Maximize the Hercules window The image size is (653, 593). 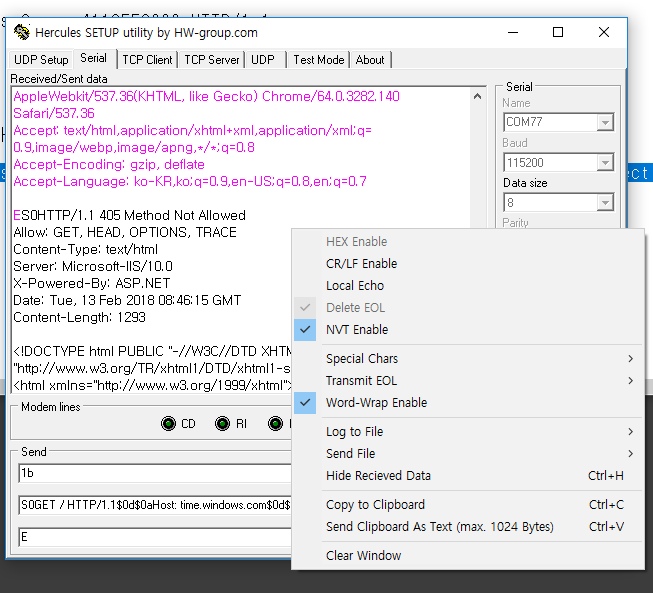[x=558, y=32]
